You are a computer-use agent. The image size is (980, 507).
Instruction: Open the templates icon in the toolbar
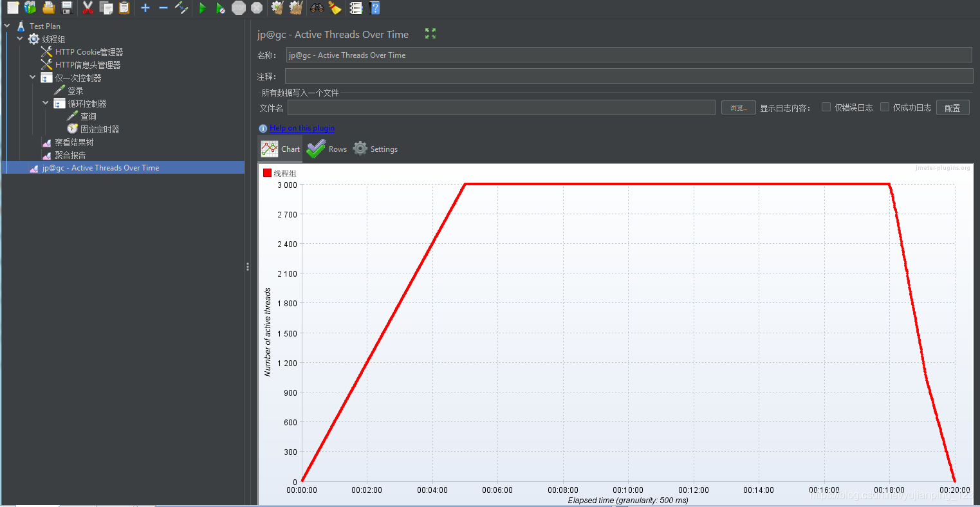30,8
